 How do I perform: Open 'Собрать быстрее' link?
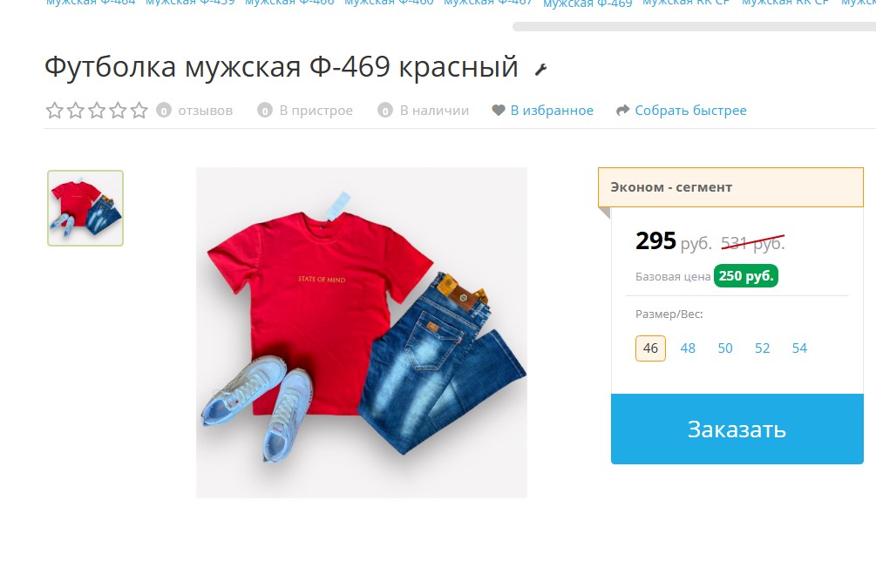point(690,111)
